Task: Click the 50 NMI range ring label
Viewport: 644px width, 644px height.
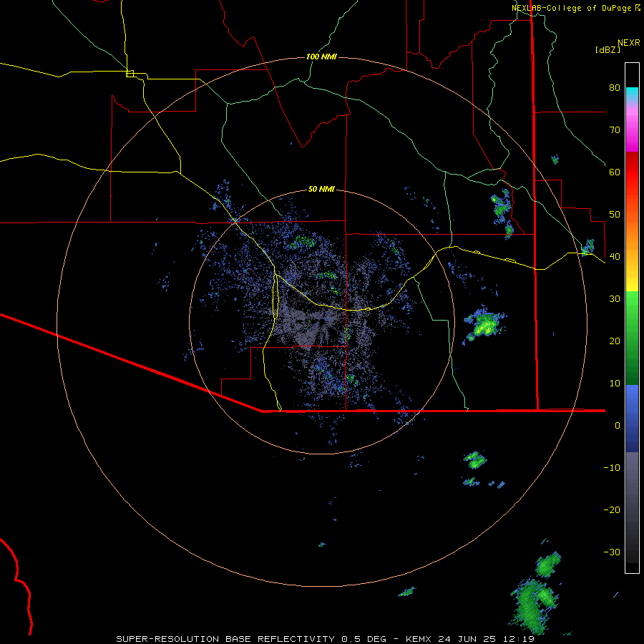Action: coord(321,190)
